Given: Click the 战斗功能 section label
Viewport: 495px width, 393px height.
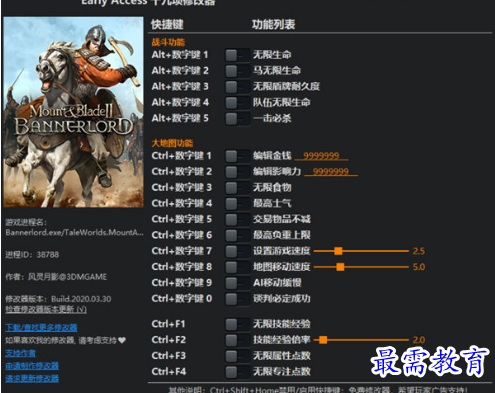Looking at the screenshot, I should [168, 42].
